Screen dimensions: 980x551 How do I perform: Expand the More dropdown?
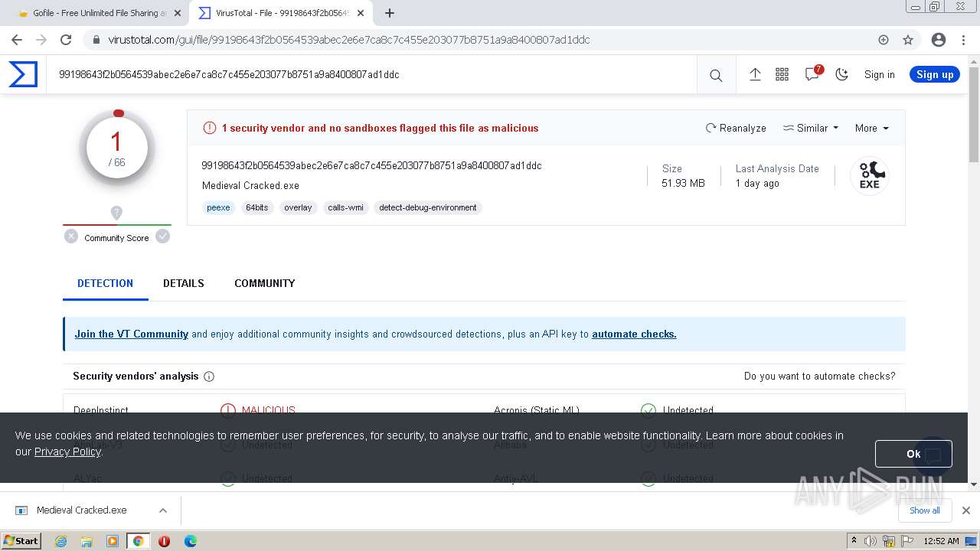(x=872, y=128)
